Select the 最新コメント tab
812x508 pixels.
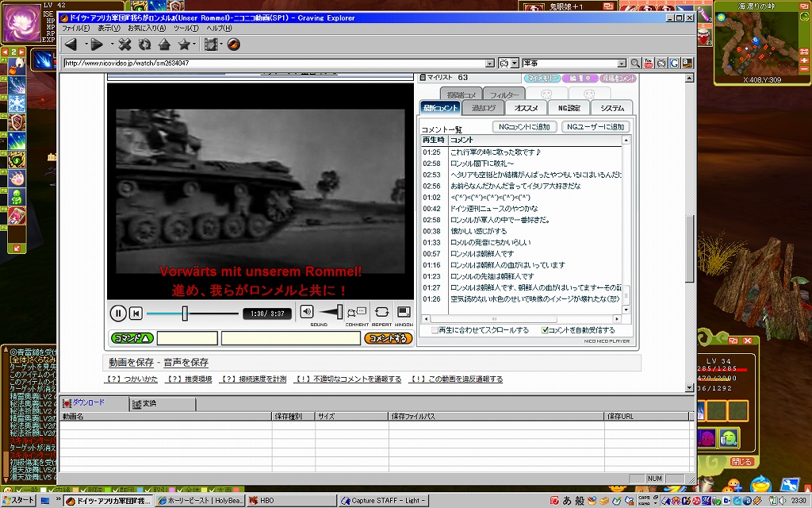click(440, 108)
